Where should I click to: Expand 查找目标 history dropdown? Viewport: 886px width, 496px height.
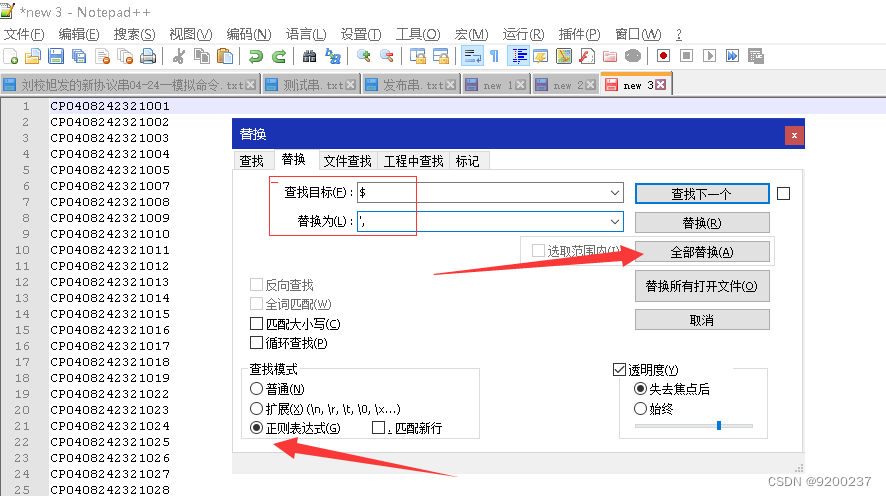click(615, 193)
